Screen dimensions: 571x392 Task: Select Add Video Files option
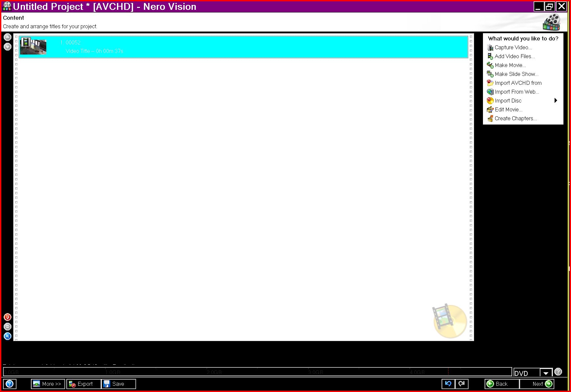point(514,56)
